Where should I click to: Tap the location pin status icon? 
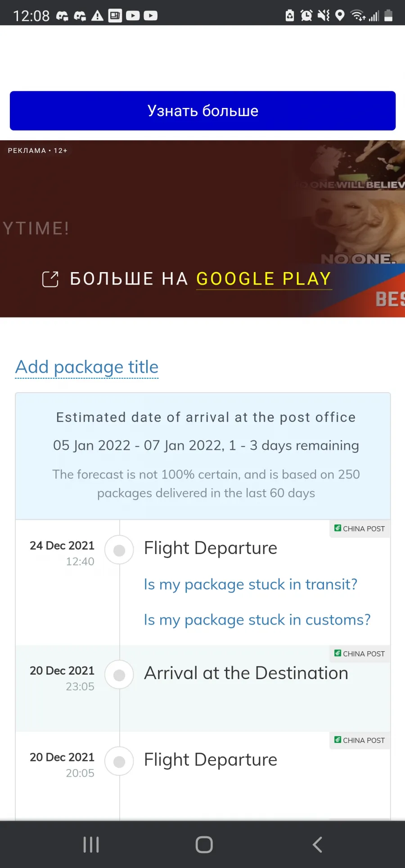(340, 16)
